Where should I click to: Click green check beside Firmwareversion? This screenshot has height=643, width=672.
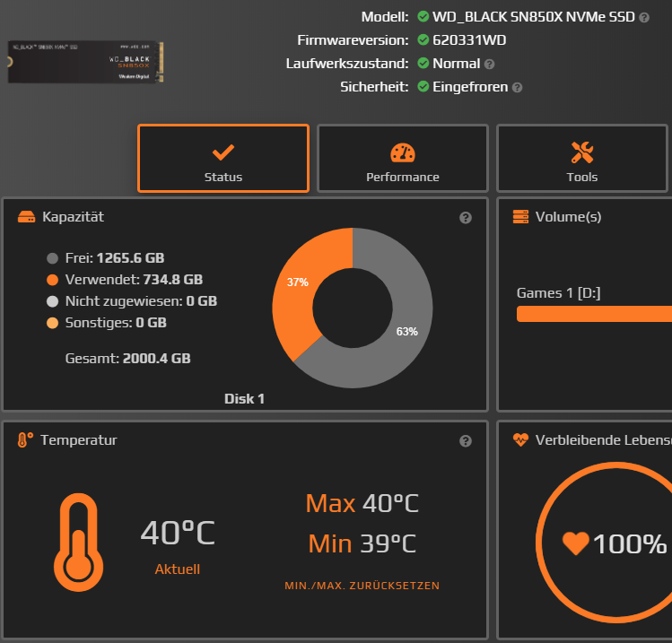[423, 39]
